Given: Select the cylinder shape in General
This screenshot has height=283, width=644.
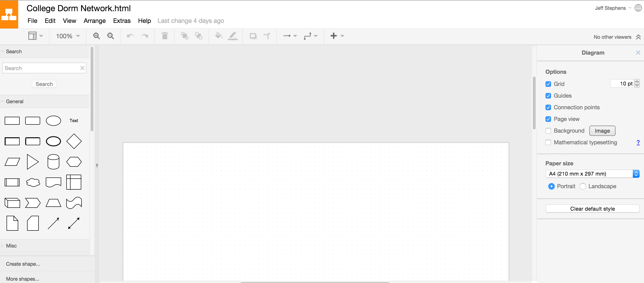Looking at the screenshot, I should point(53,162).
